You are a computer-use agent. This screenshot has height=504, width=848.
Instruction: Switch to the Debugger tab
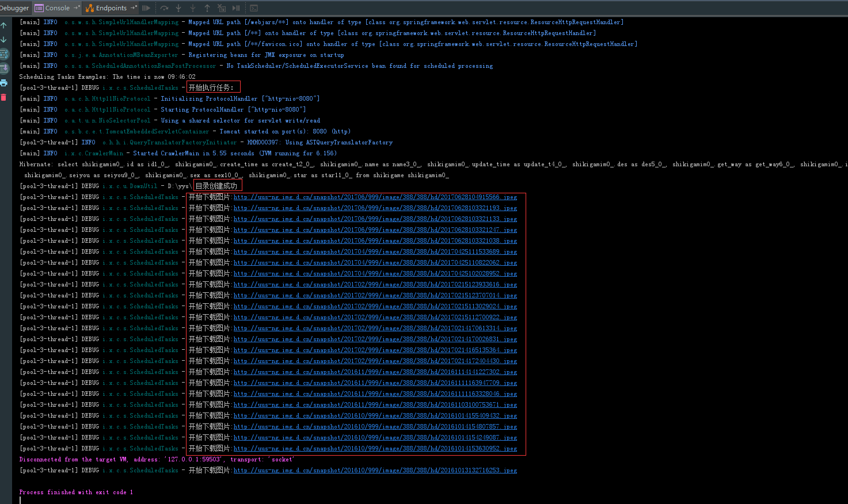(14, 8)
